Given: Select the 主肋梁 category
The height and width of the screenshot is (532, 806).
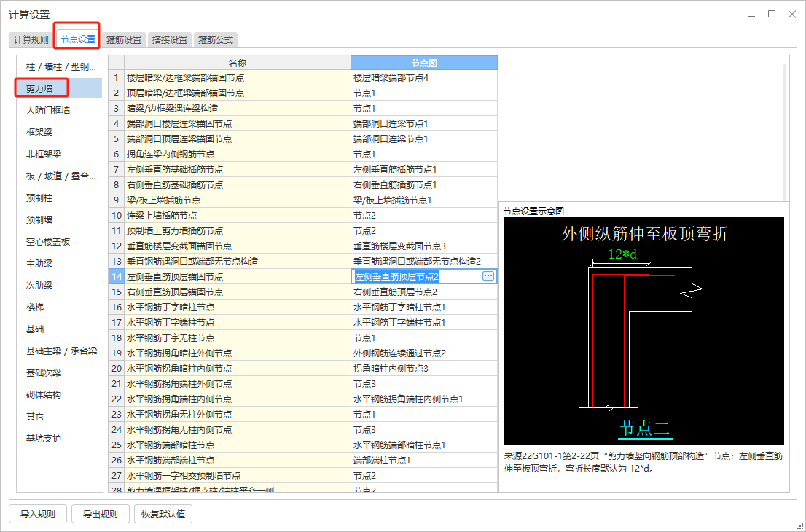Looking at the screenshot, I should click(60, 264).
